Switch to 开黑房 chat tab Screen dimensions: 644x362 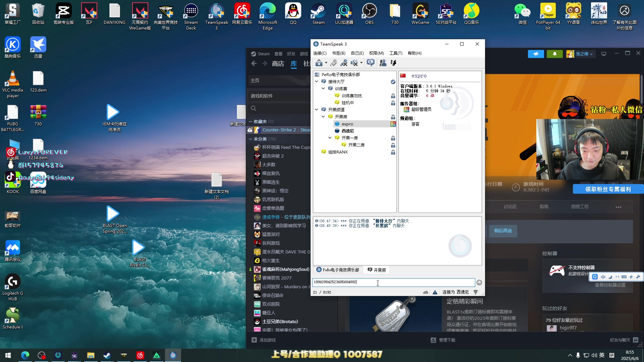point(376,270)
